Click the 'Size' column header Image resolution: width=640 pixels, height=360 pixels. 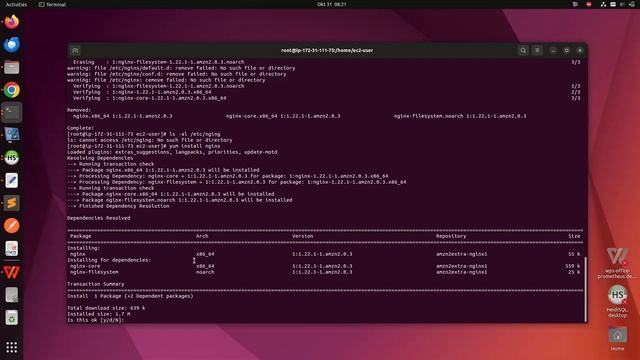tap(574, 236)
